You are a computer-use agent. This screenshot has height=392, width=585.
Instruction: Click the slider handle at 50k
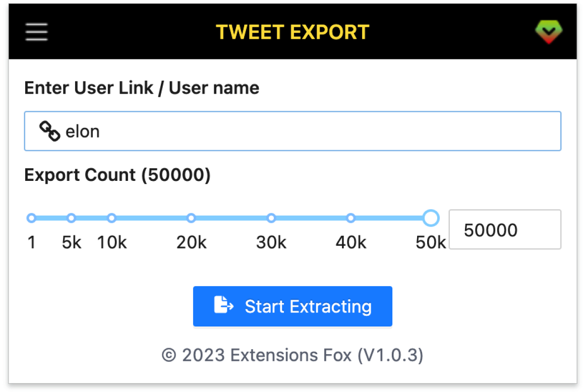(x=431, y=218)
